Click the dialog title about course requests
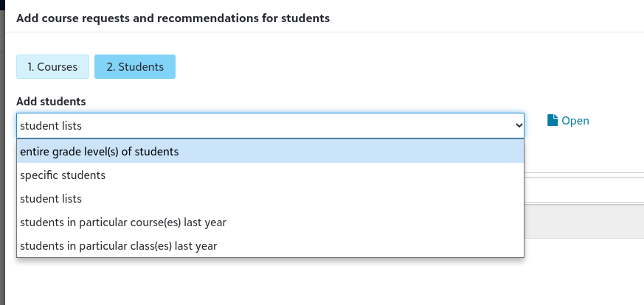The image size is (644, 305). [x=173, y=18]
